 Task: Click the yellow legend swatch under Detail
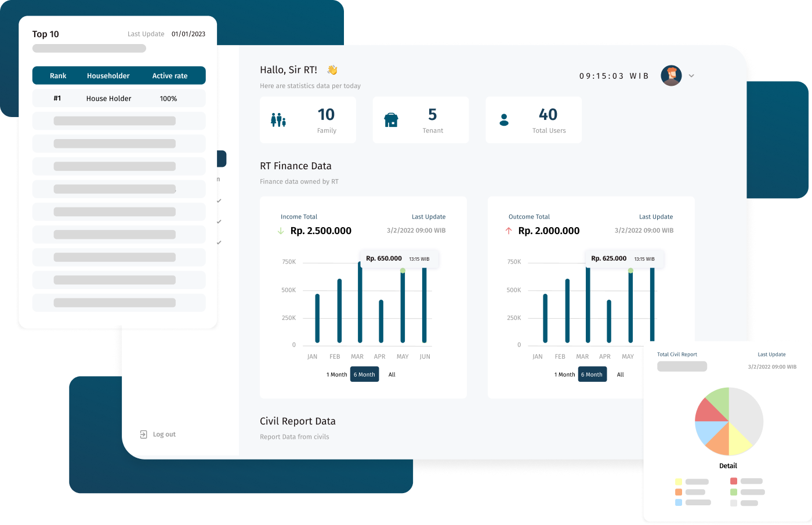click(x=679, y=482)
